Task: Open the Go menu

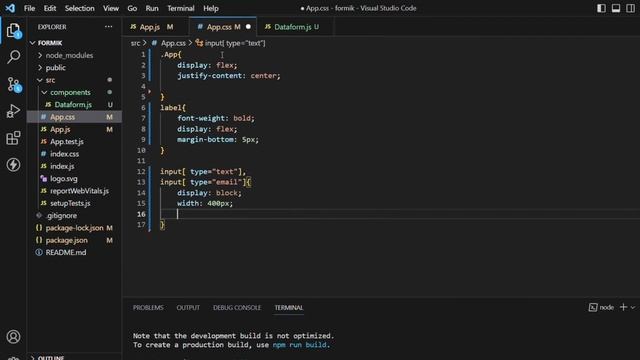Action: pos(132,8)
